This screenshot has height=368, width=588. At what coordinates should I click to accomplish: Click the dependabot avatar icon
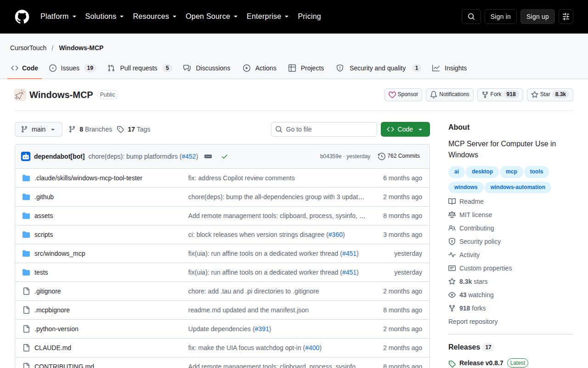pyautogui.click(x=26, y=156)
